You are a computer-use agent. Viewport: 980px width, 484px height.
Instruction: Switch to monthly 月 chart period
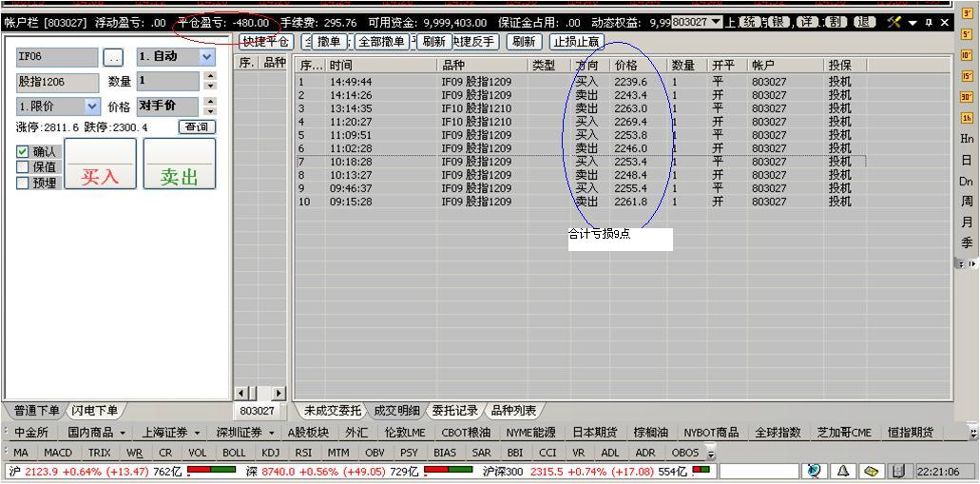pos(967,222)
